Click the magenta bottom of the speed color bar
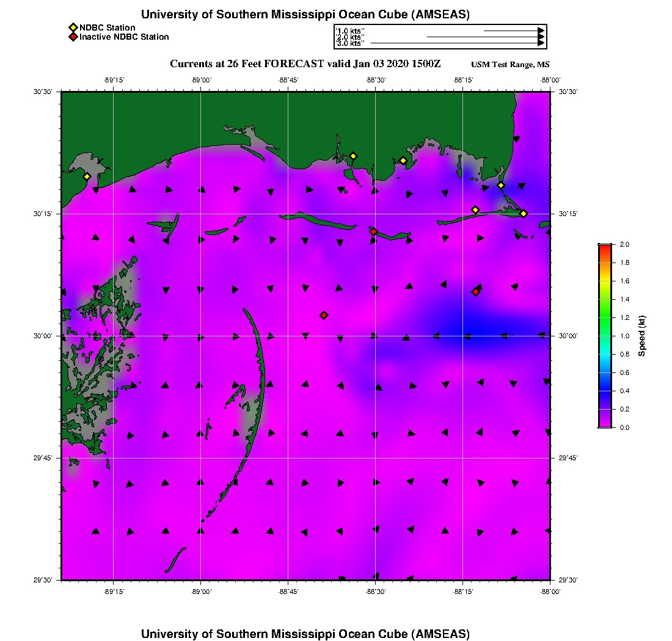672x641 pixels. [x=604, y=424]
